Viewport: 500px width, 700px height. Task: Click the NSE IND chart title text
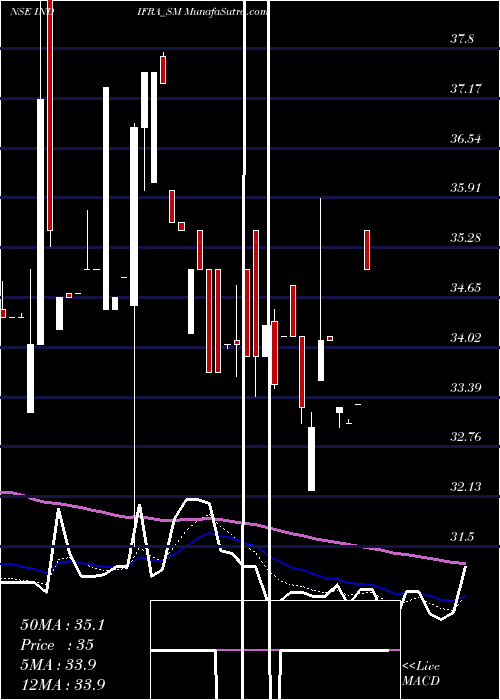pos(32,12)
